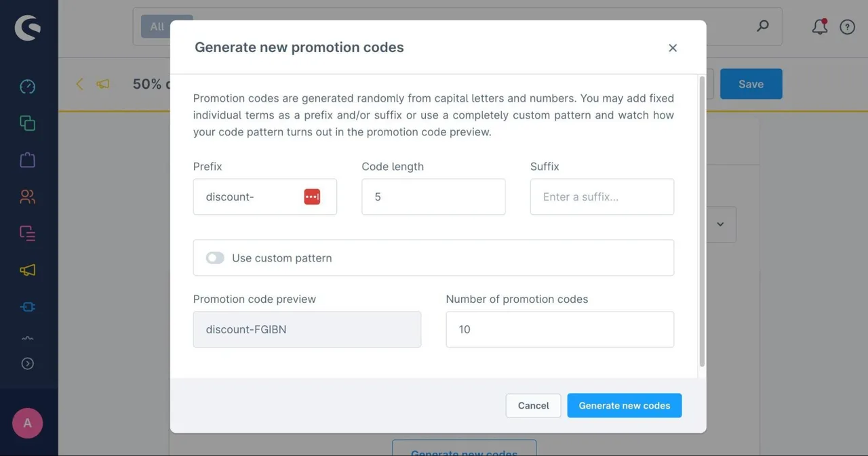
Task: Open the Content layout icon in sidebar
Action: coord(27,233)
